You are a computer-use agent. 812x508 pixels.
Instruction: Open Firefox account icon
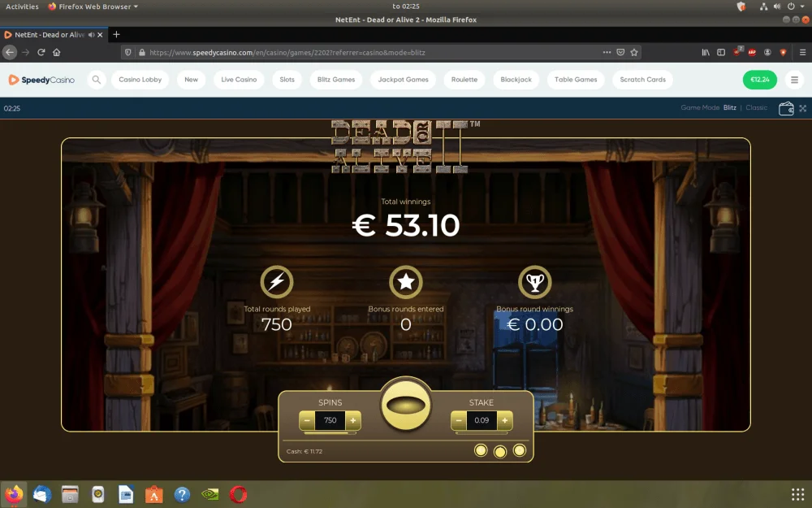pos(767,52)
